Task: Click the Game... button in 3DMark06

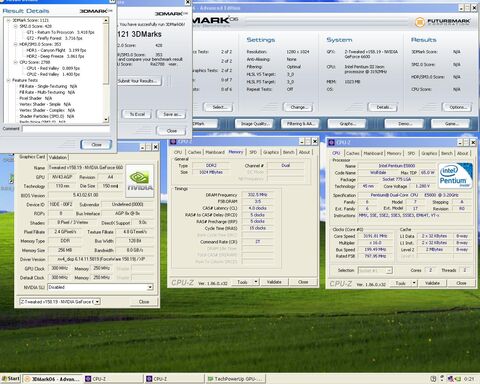Action: (x=450, y=124)
